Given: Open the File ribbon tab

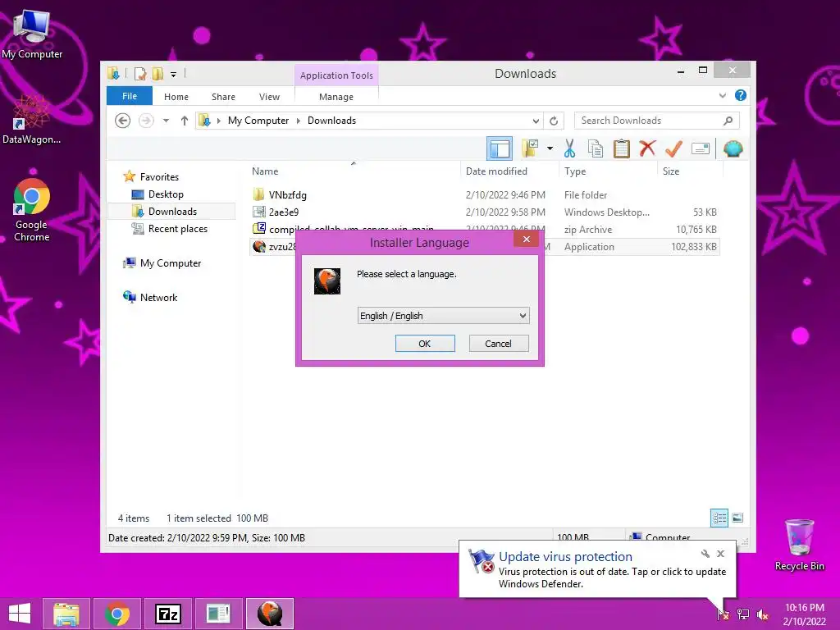Looking at the screenshot, I should 129,96.
